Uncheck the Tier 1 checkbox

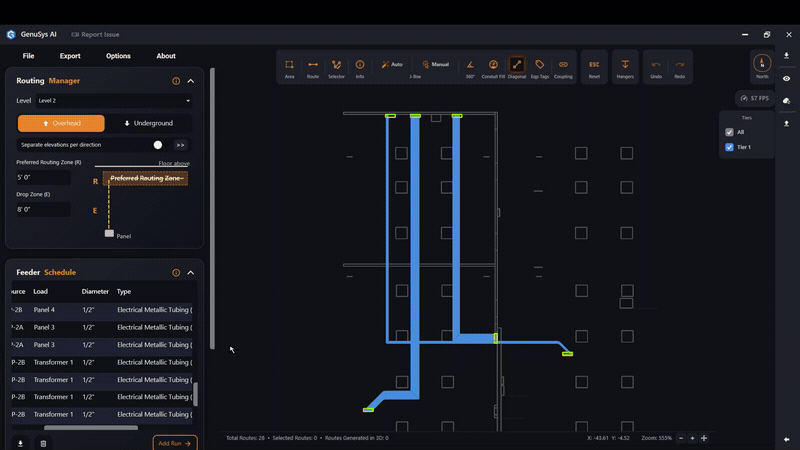(729, 147)
